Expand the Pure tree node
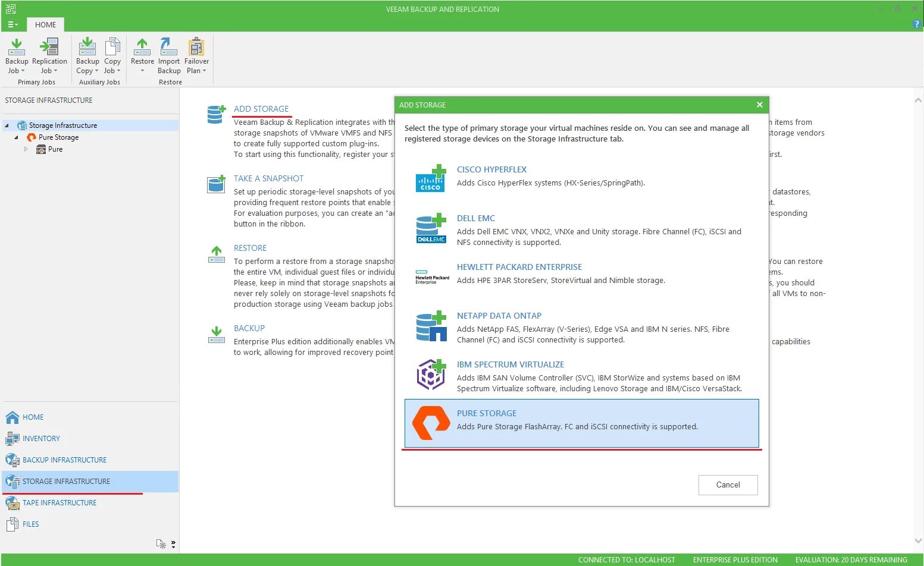This screenshot has width=924, height=566. pyautogui.click(x=26, y=149)
